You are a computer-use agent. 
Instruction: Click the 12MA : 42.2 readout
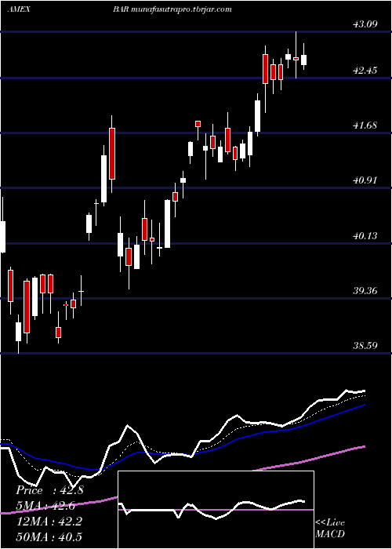49,522
